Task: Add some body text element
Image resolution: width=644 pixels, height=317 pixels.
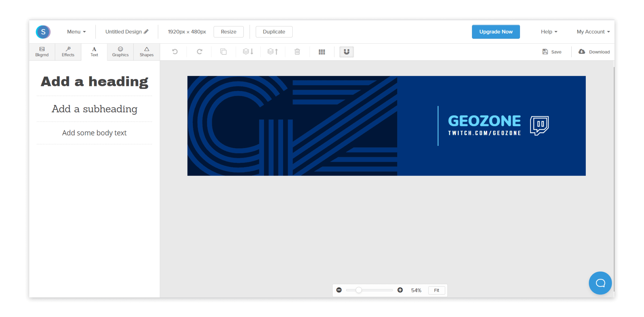Action: point(94,133)
